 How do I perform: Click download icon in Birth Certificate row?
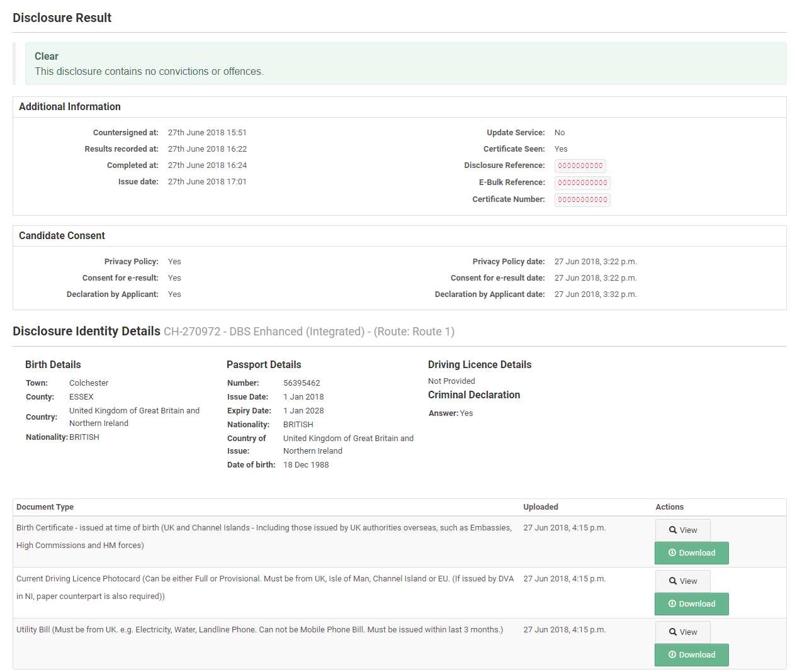point(672,553)
